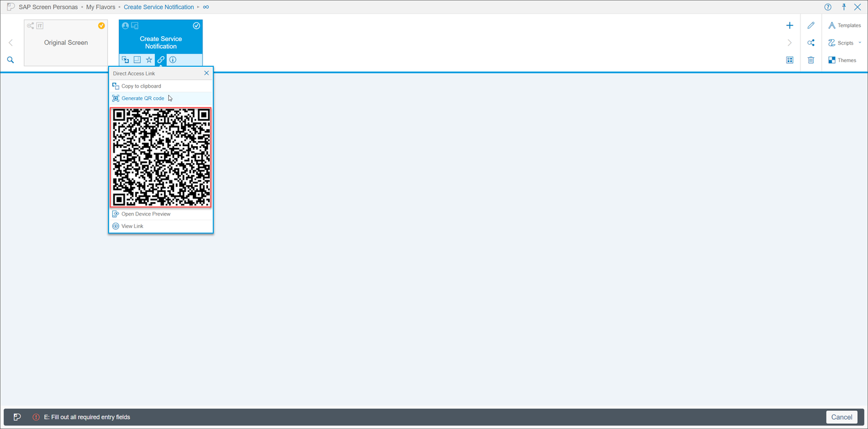Click the Cancel button in status bar

point(841,417)
